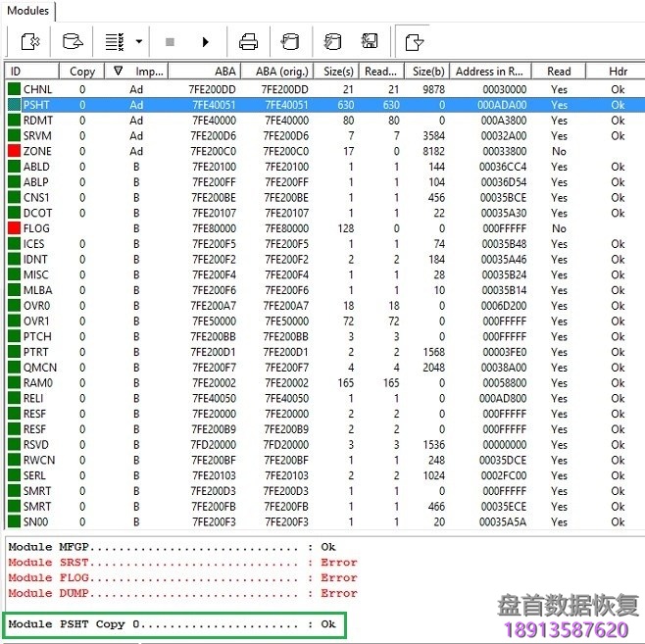Viewport: 645px width, 644px height.
Task: Select the IDNT module row
Action: pos(325,260)
